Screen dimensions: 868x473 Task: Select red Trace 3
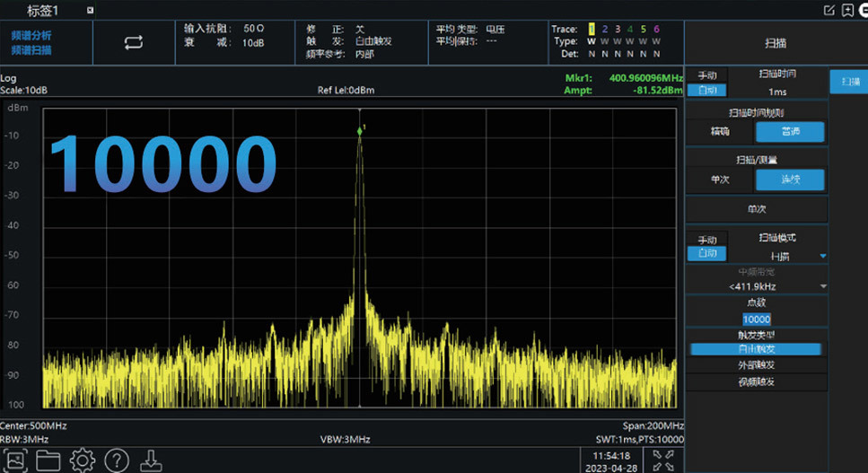tap(618, 29)
